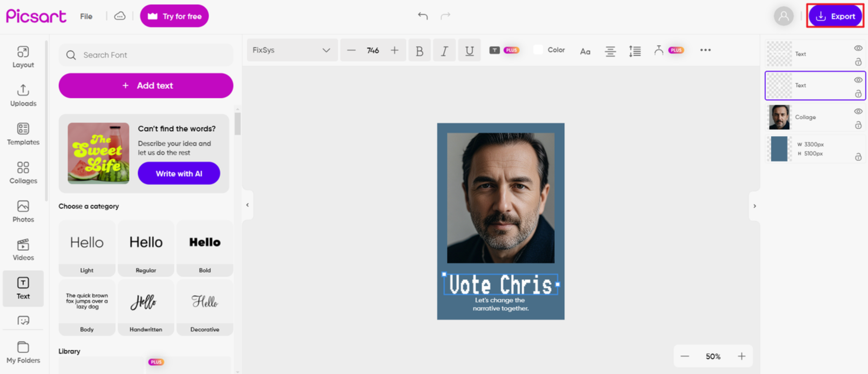Click the cloud save icon
This screenshot has height=374, width=868.
[x=120, y=16]
